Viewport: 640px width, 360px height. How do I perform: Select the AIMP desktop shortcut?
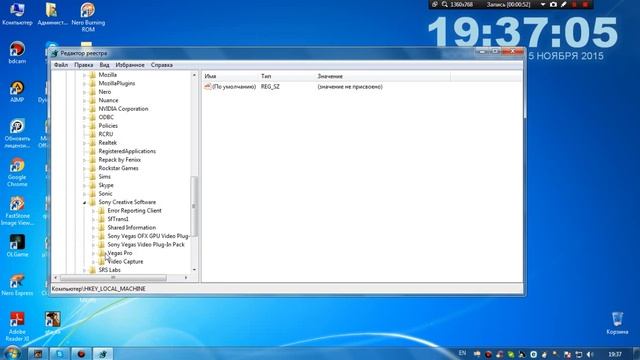coord(17,91)
